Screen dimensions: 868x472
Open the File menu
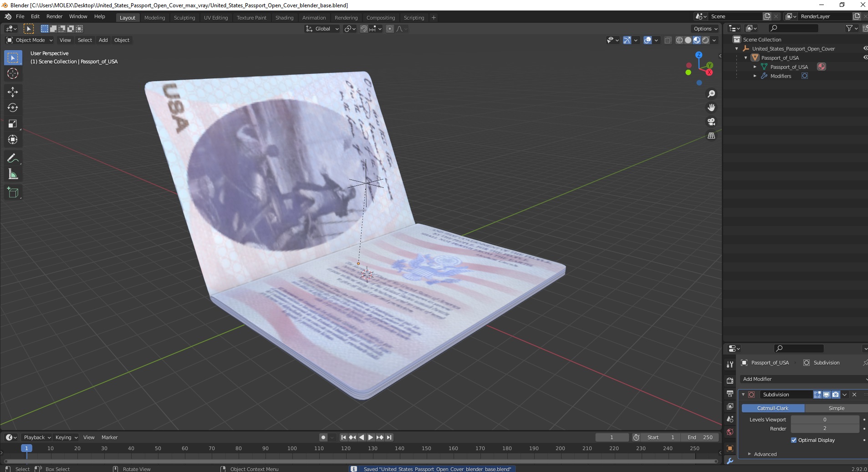[x=20, y=16]
